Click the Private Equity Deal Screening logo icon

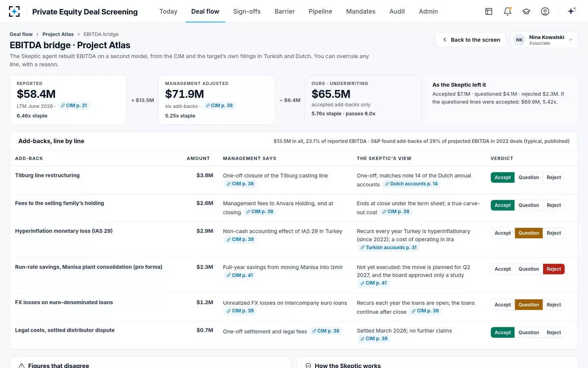[x=14, y=11]
